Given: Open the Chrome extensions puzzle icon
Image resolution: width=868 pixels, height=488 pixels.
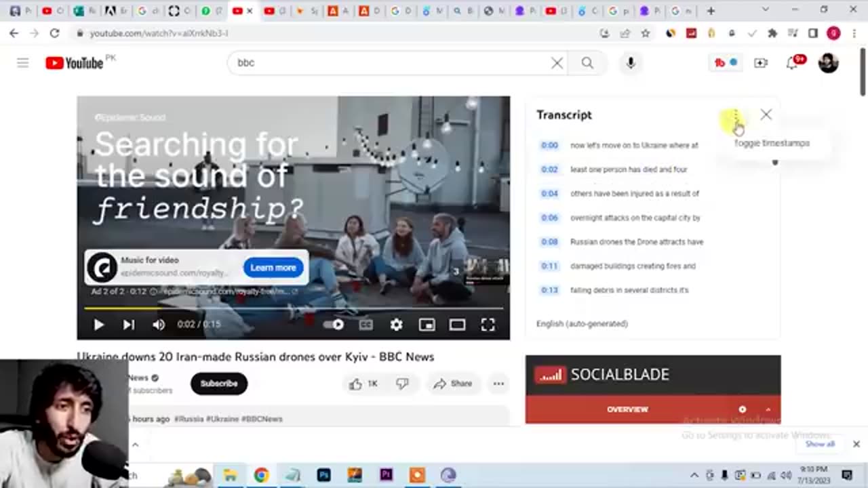Looking at the screenshot, I should [x=772, y=33].
